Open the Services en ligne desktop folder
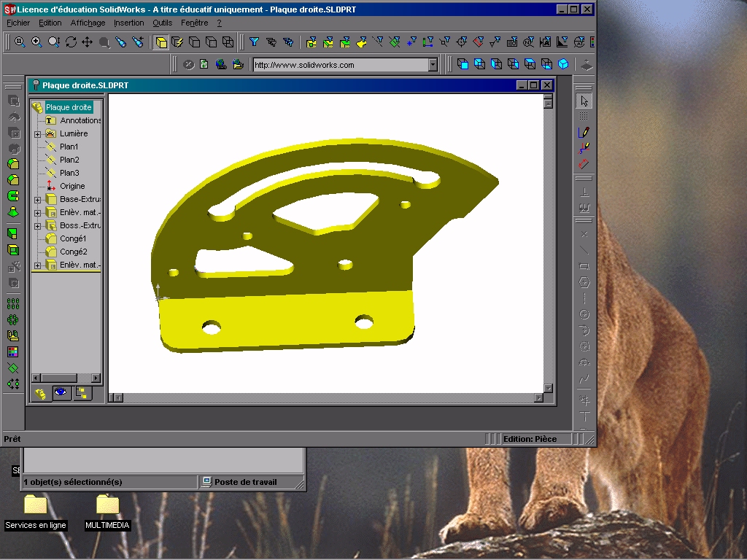747x560 pixels. point(35,505)
